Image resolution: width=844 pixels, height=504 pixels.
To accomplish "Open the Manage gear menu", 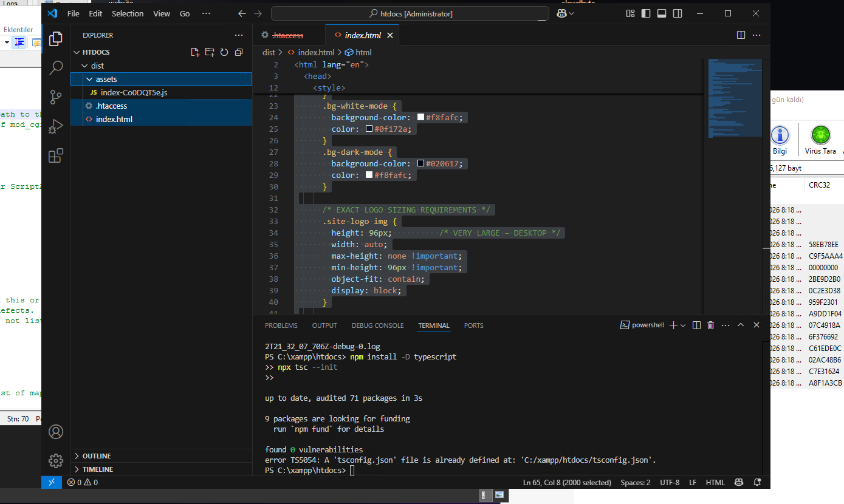I will [x=56, y=461].
